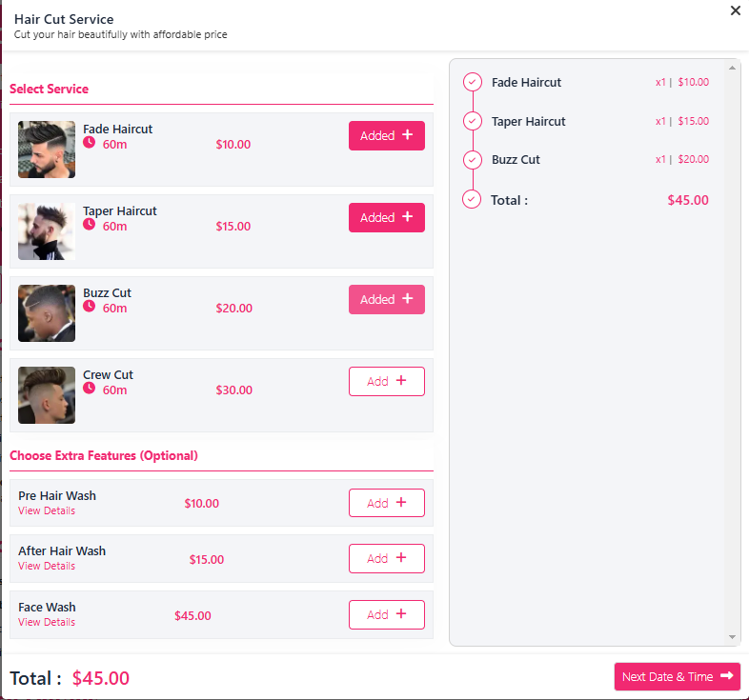Toggle the Added button for Fade Haircut

387,135
